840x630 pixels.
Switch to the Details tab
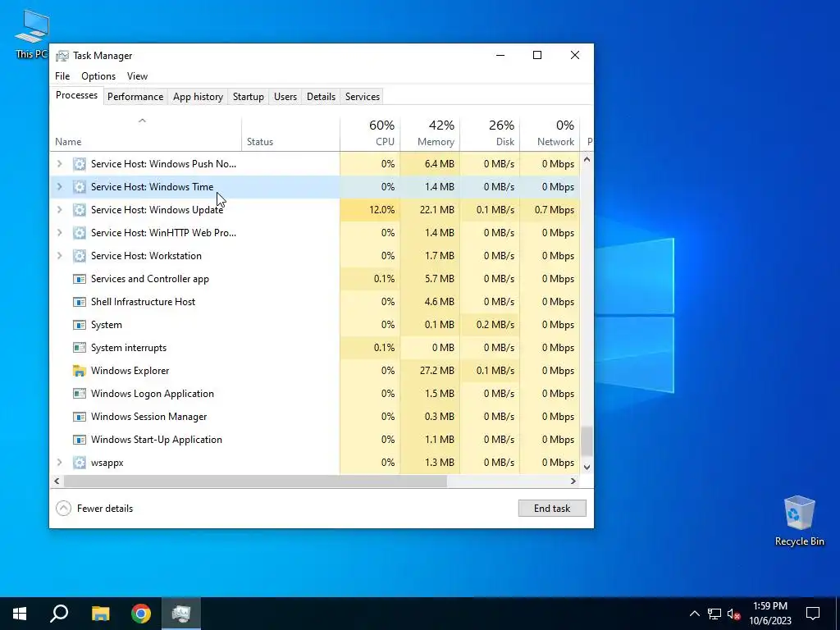tap(321, 97)
